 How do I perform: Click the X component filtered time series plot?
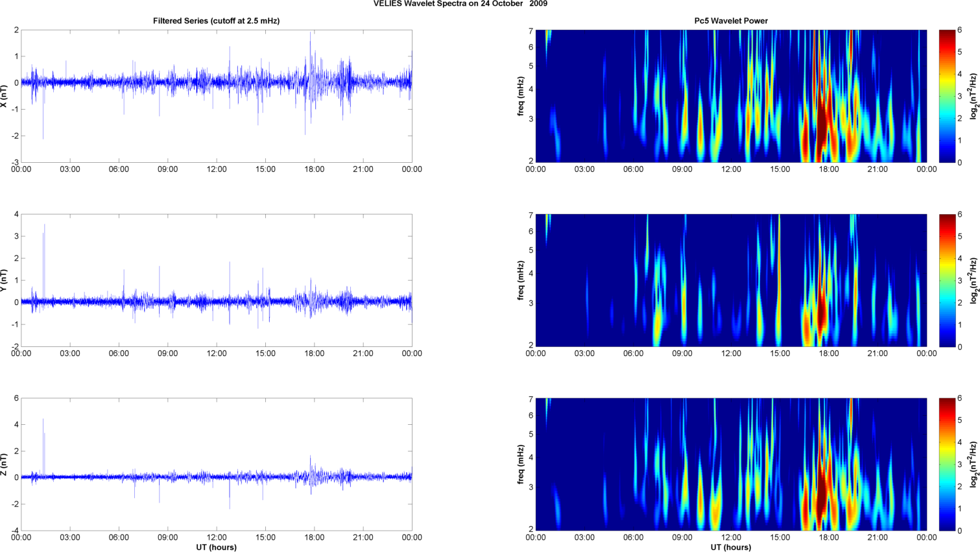click(x=217, y=96)
